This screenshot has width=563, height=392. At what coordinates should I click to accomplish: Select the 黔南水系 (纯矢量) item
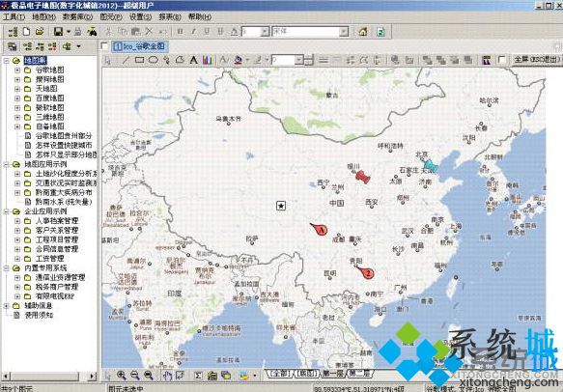(x=64, y=202)
